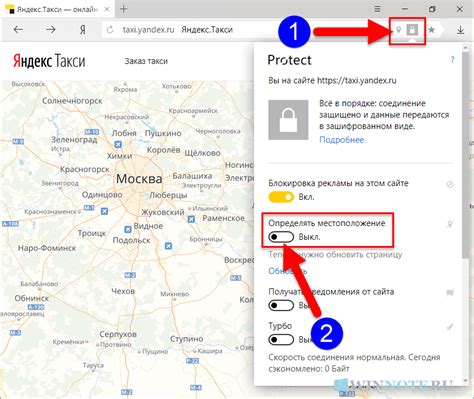Click the large padlock image in the Protect panel

288,120
